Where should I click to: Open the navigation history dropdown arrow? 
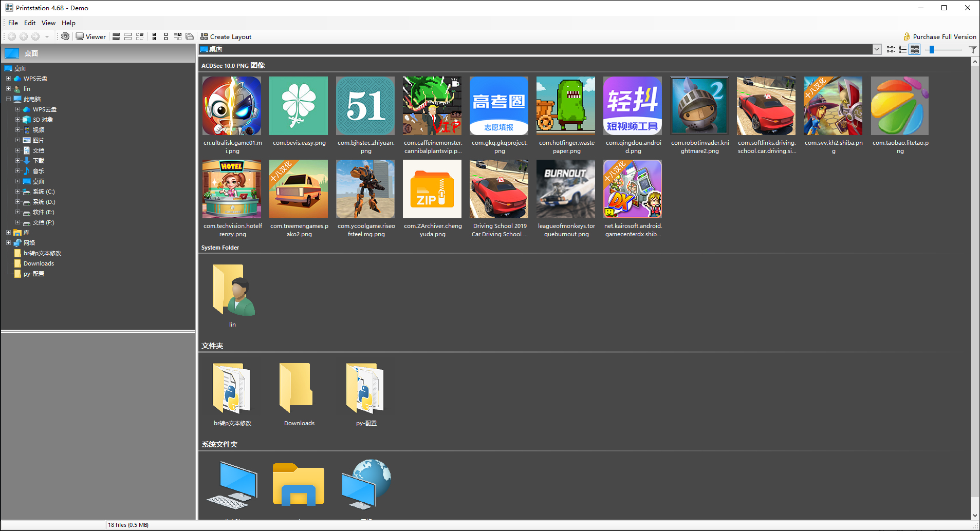47,36
